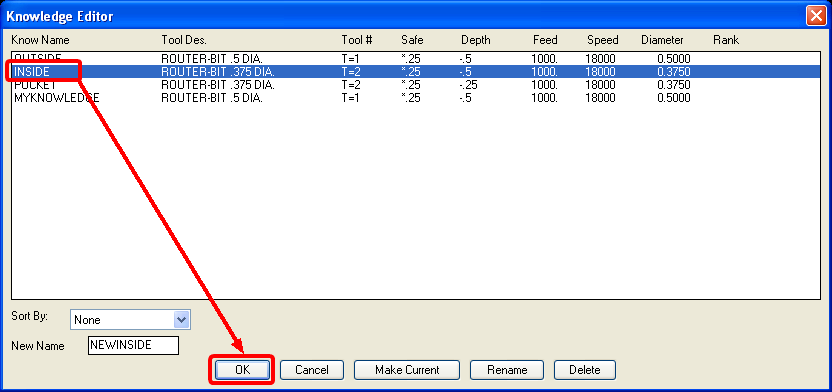The image size is (832, 392).
Task: Click the Rename button
Action: click(507, 370)
